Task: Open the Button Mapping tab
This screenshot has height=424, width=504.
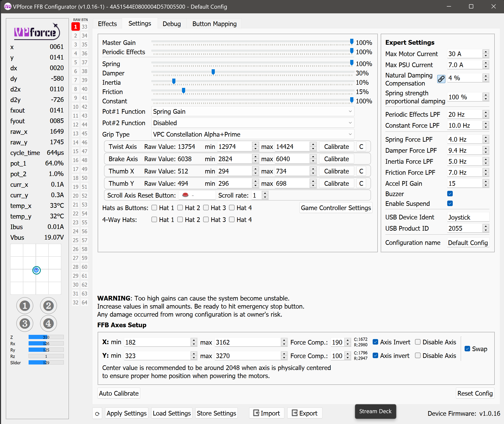Action: pos(214,24)
